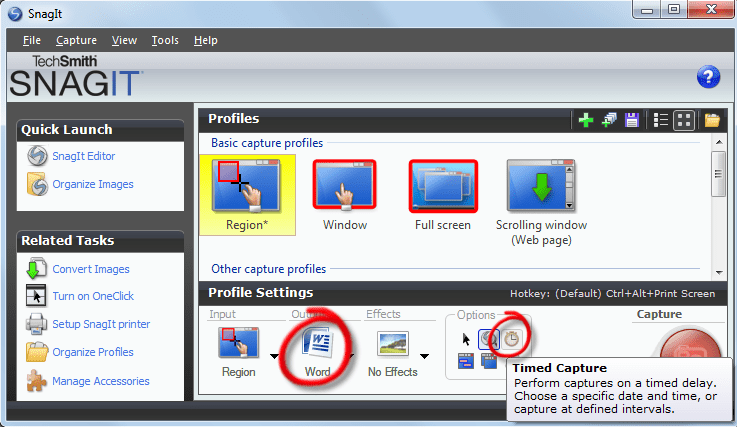Expand the Input Region dropdown arrow

tap(274, 356)
